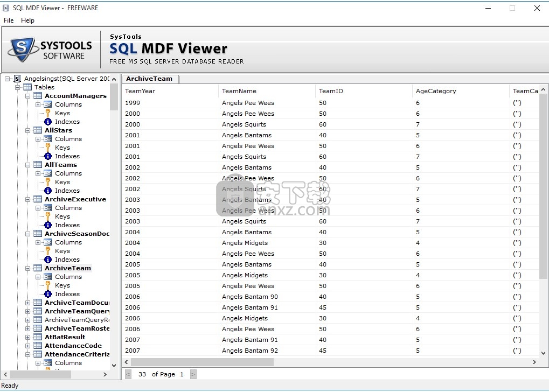Expand Columns under ArchiveTeam
This screenshot has width=549, height=392.
click(x=38, y=277)
